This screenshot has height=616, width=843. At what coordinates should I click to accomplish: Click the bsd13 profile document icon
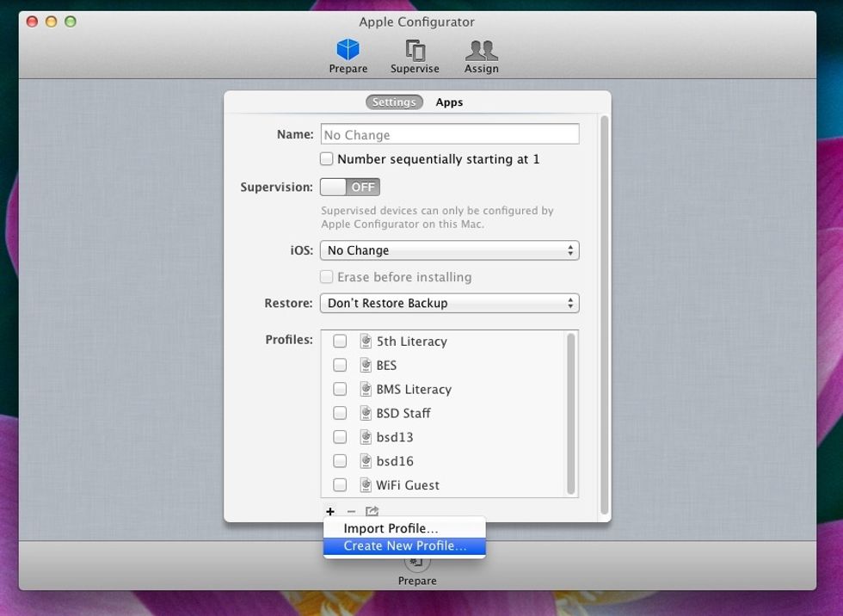tap(366, 437)
